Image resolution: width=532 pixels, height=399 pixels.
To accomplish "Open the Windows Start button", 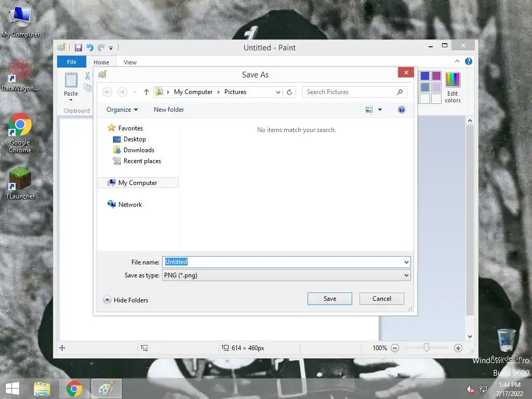I will pyautogui.click(x=12, y=389).
